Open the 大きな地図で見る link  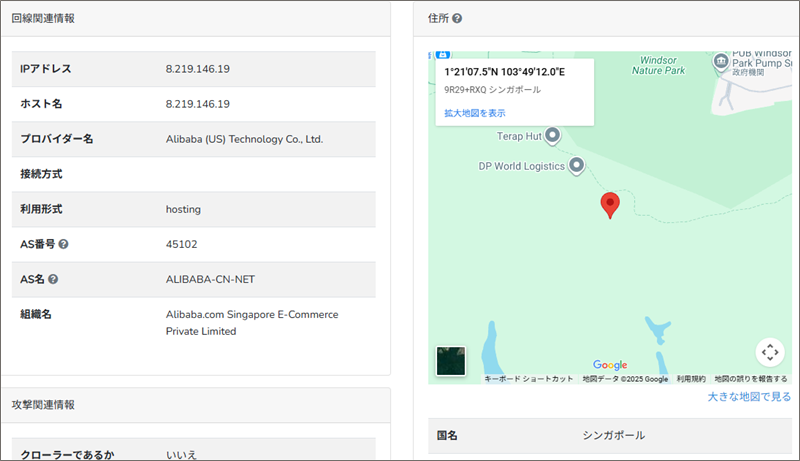click(750, 397)
